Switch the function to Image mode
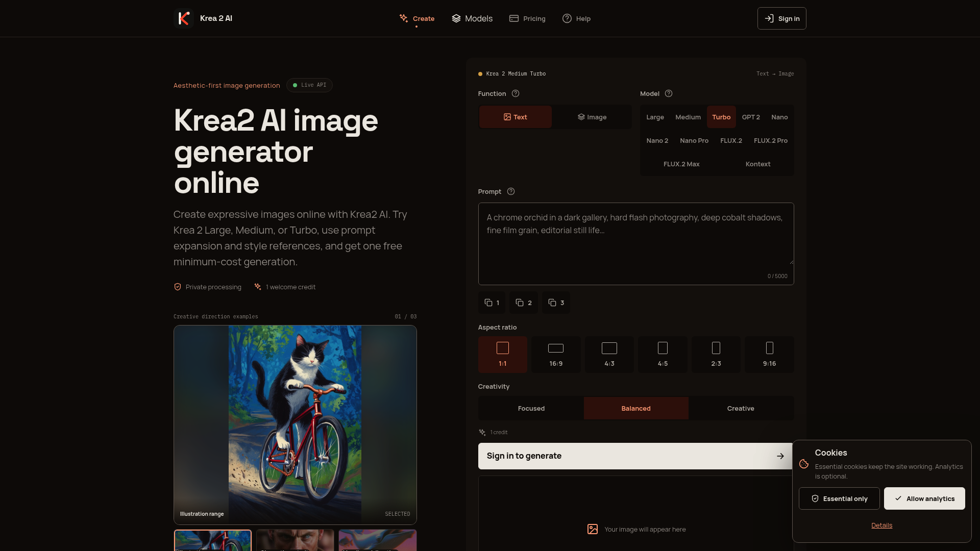This screenshot has width=980, height=551. [592, 117]
